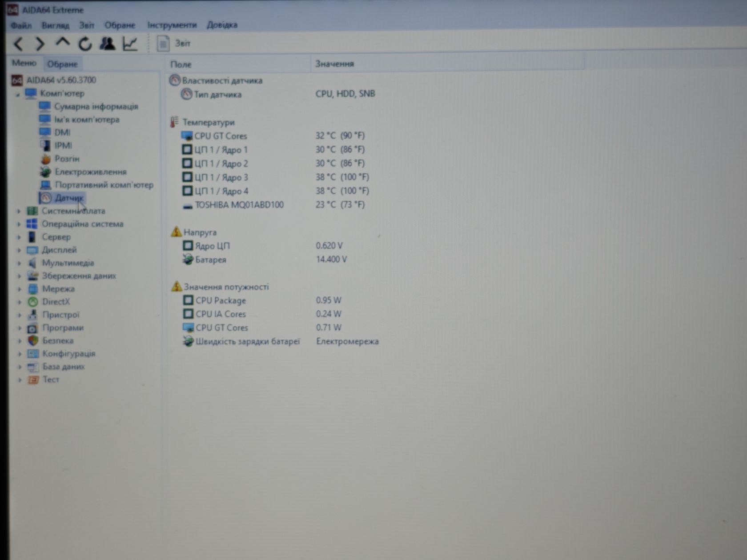
Task: Expand the Операційна система node
Action: 19,224
